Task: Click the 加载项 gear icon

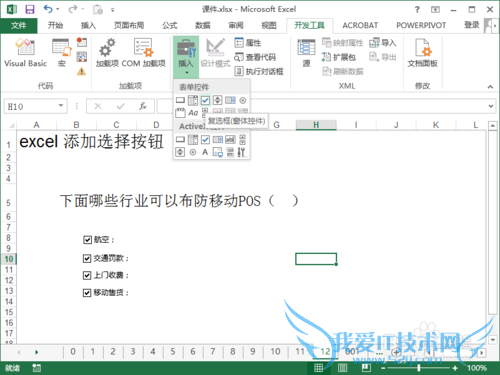Action: coord(107,53)
